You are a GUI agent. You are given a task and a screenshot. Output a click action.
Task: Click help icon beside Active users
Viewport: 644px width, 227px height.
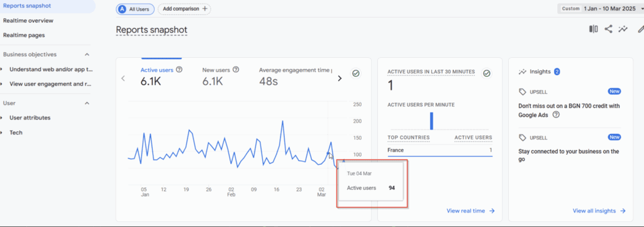coord(179,70)
